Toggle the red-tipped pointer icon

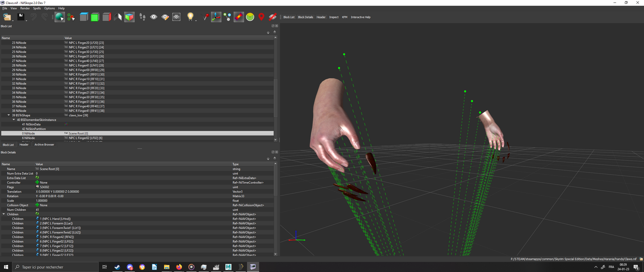pyautogui.click(x=205, y=17)
